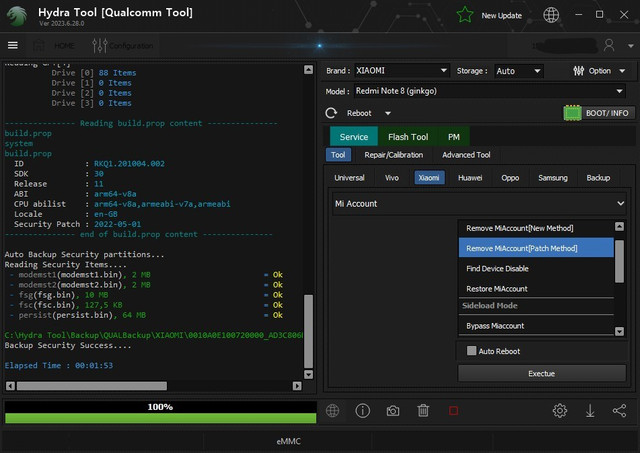Enable the Auto Reboot checkbox
This screenshot has width=640, height=453.
471,351
